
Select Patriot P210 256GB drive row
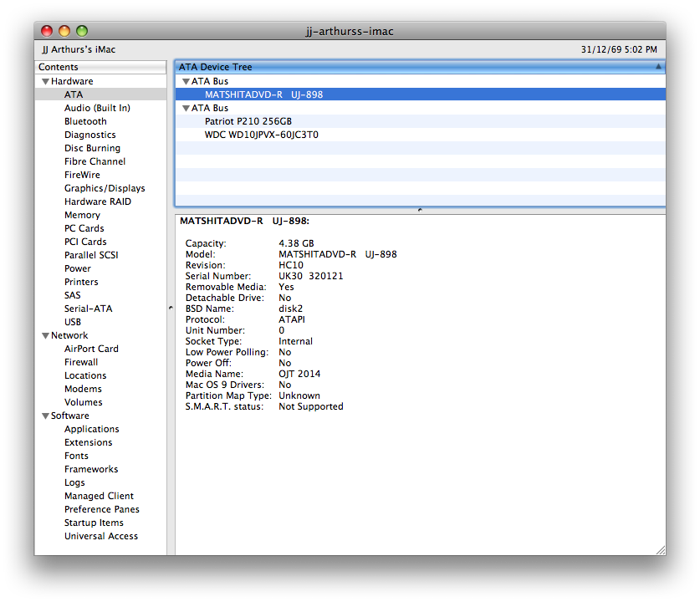tap(420, 121)
